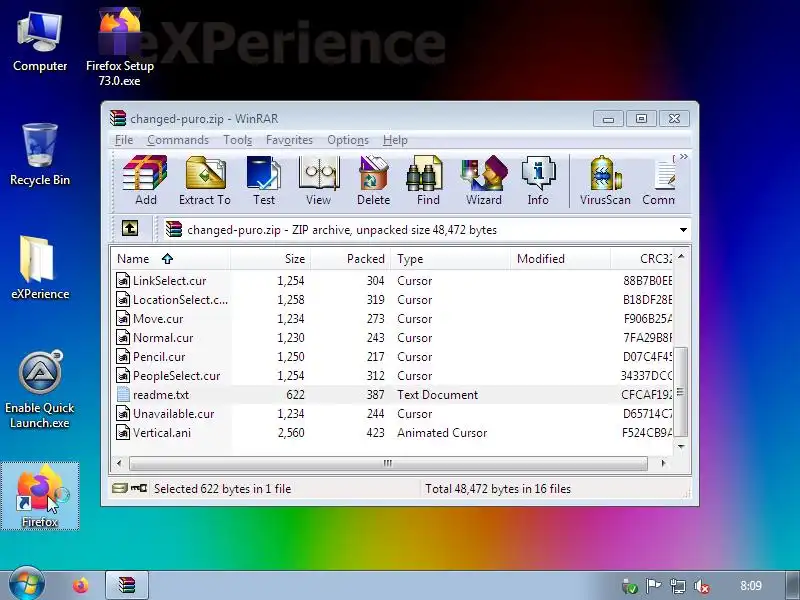Select the LinkSelect.cur file

[393, 281]
